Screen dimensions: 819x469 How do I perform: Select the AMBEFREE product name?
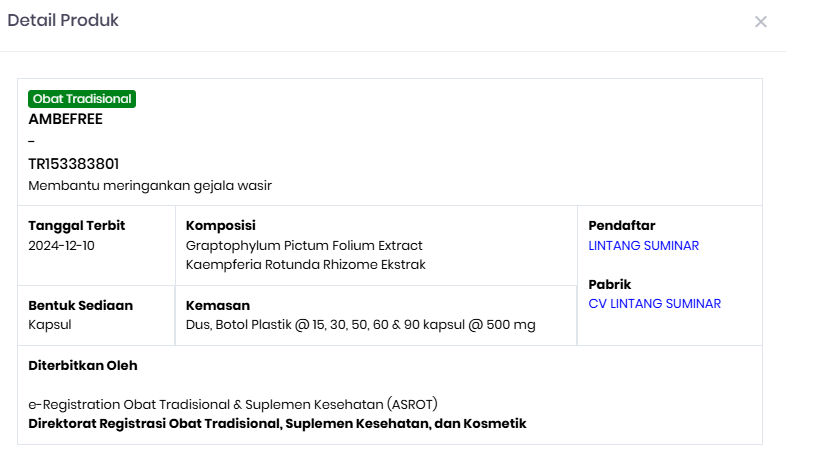tap(66, 119)
